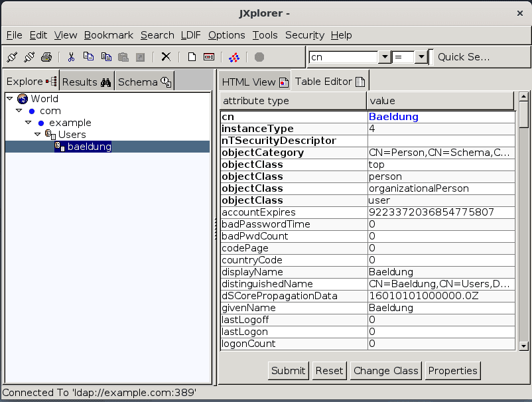Print the current entry

46,57
